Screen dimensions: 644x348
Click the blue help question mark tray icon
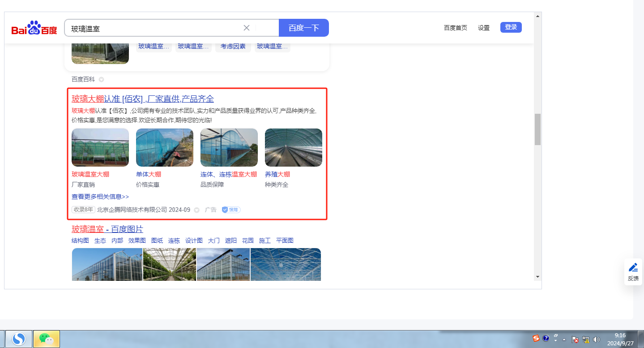coord(546,338)
